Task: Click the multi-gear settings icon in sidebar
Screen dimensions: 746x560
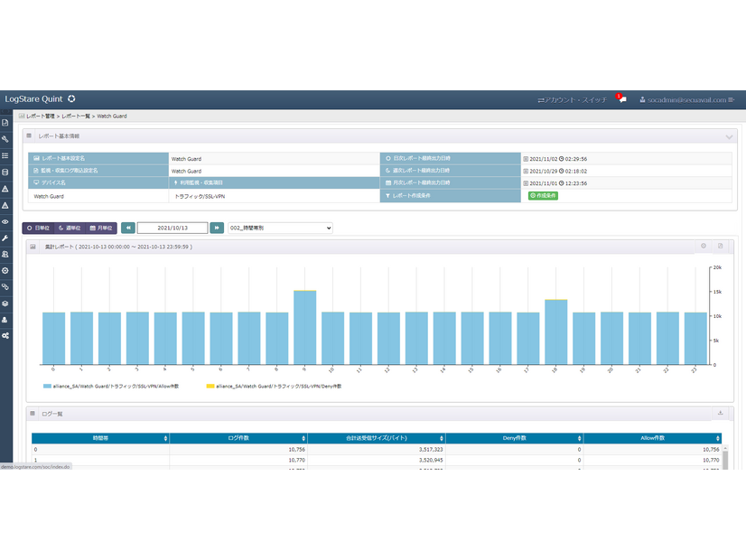Action: 5,335
